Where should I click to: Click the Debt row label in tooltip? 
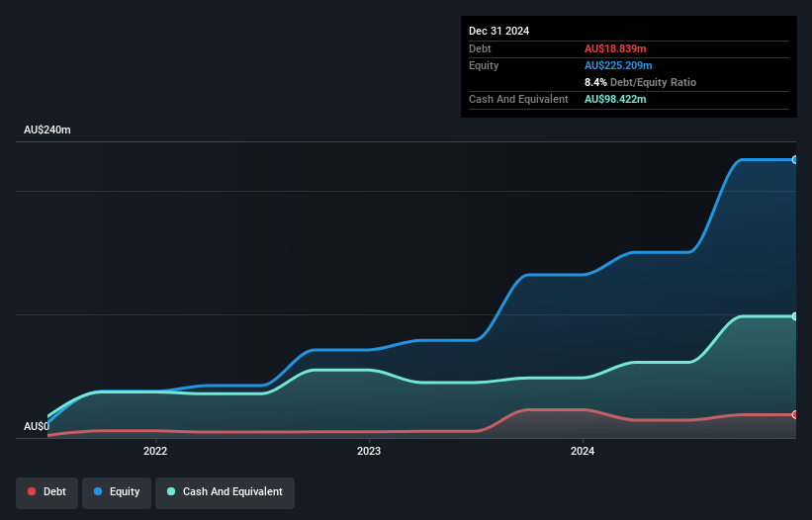480,48
